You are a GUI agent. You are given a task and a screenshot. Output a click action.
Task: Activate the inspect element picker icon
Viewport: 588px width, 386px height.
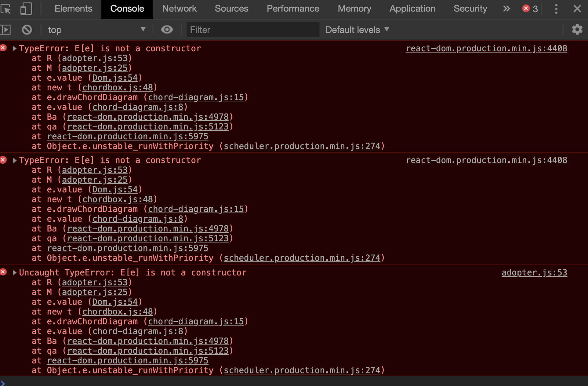click(6, 9)
